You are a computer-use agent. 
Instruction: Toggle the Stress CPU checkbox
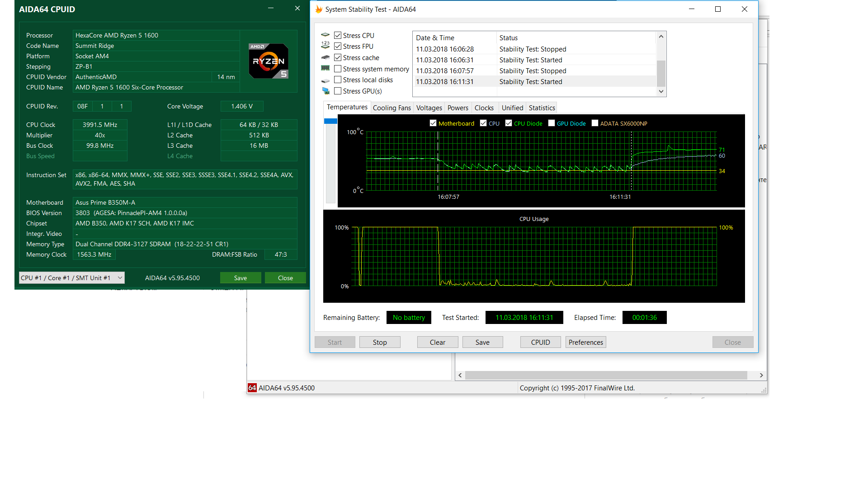[338, 35]
